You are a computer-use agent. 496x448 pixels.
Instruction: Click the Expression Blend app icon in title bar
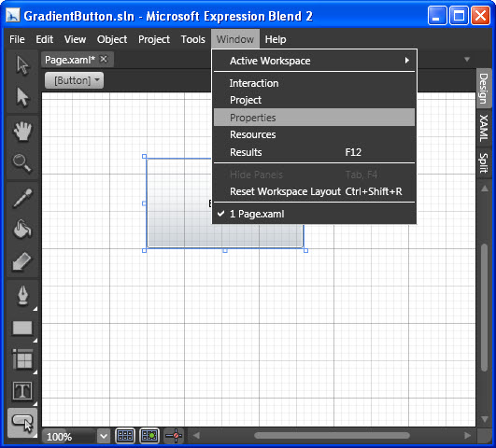(13, 15)
